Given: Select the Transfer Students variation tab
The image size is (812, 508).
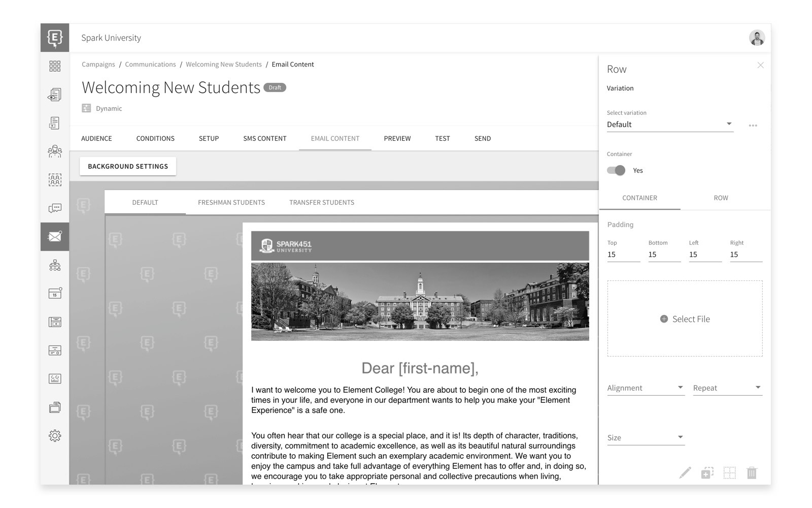Looking at the screenshot, I should coord(322,202).
